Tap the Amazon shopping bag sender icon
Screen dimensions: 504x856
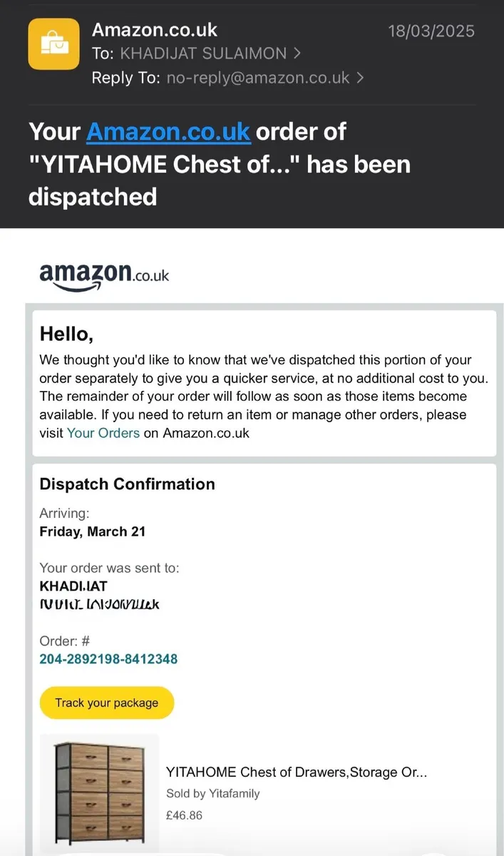coord(53,44)
